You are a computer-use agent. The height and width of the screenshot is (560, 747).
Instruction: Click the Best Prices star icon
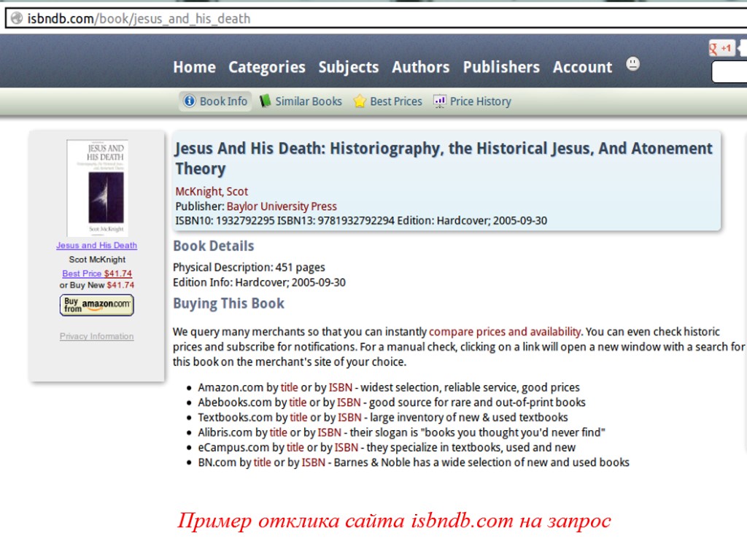(x=360, y=101)
